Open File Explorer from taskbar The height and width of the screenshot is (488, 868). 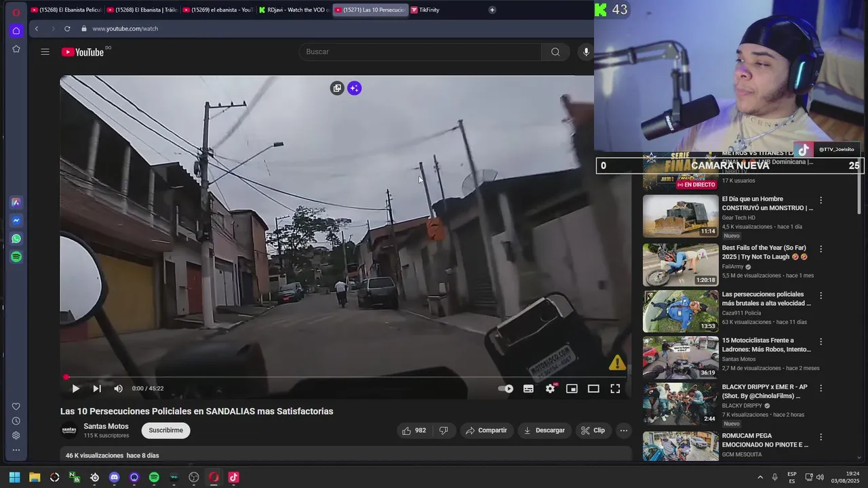35,477
